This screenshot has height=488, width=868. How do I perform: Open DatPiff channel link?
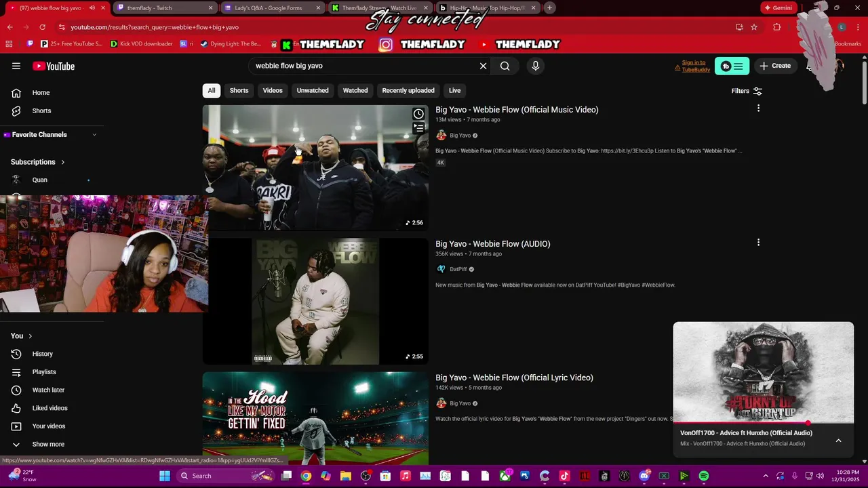point(458,269)
